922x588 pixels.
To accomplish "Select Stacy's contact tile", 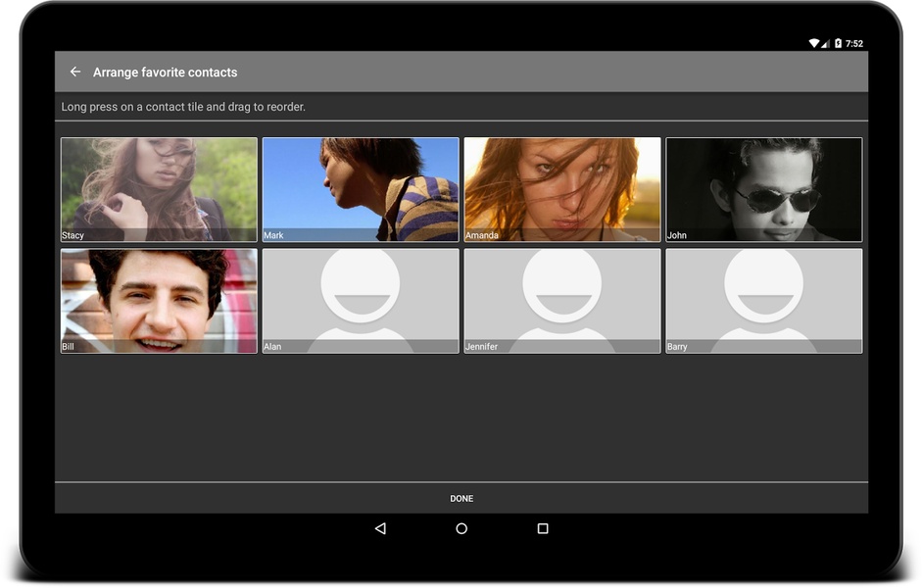I will pos(159,189).
